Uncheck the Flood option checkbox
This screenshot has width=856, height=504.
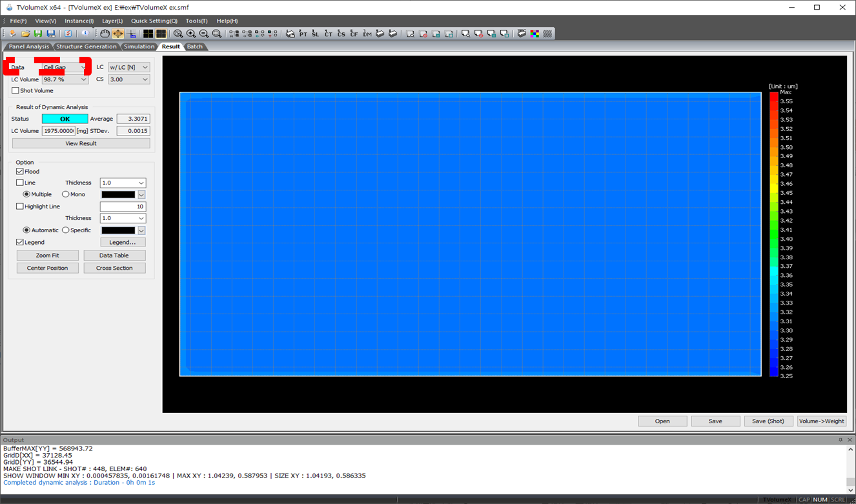20,172
